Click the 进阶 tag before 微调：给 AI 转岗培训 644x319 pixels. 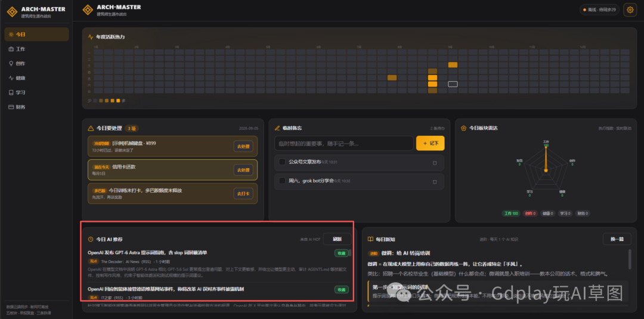click(373, 253)
